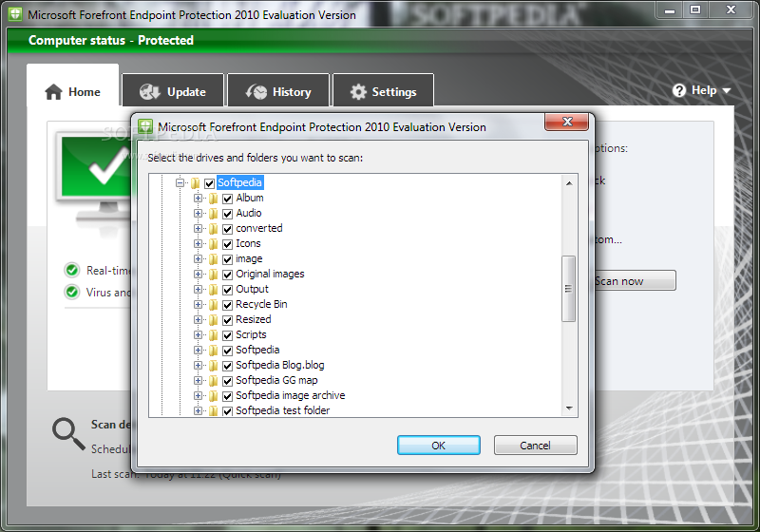
Task: Click the converted folder icon
Action: [x=213, y=229]
